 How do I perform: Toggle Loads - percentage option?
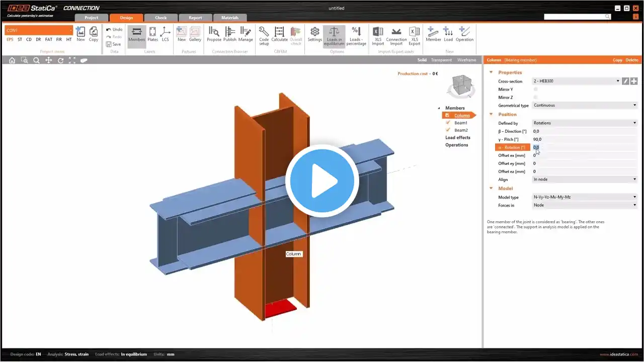pos(356,36)
